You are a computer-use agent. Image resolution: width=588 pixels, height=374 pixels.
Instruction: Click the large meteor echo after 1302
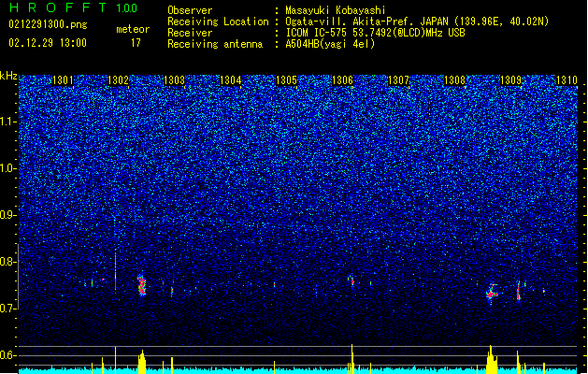click(x=142, y=286)
